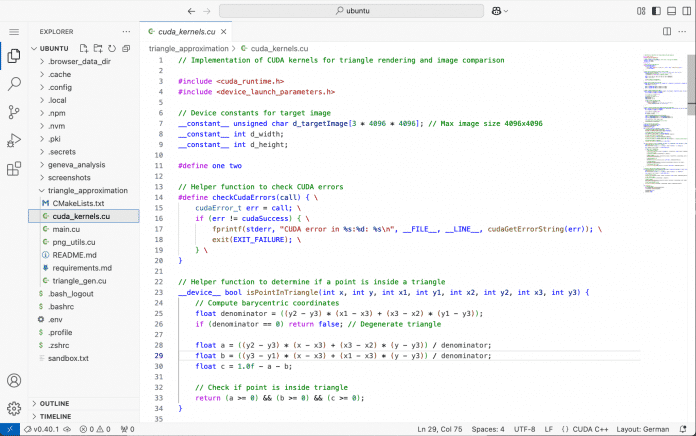Click the v0.40.1 status bar item

point(47,429)
